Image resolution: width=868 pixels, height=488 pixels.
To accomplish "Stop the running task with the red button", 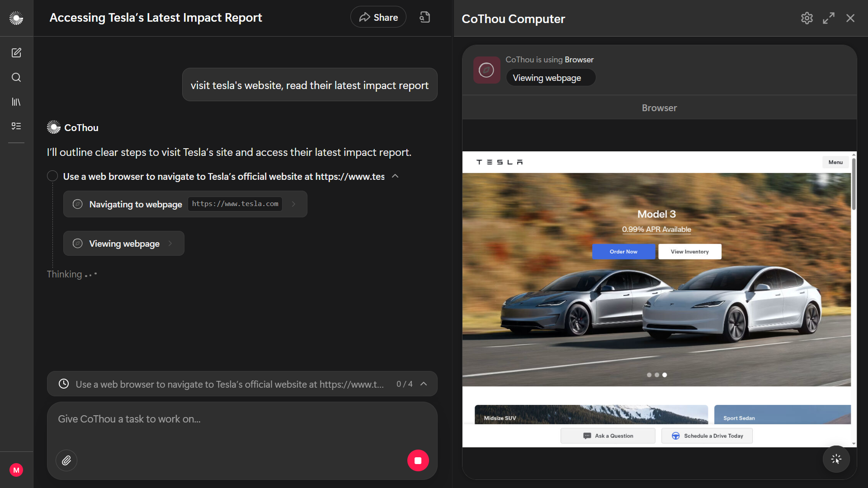I will 418,460.
